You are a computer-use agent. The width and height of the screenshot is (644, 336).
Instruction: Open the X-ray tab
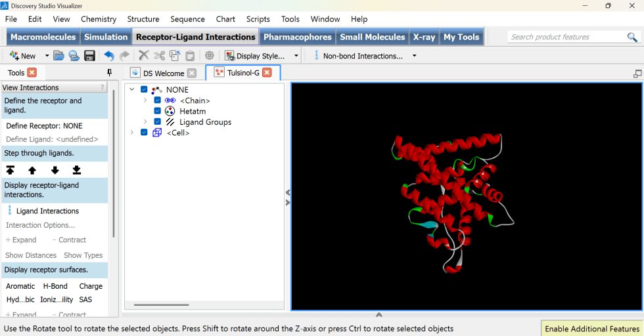(424, 37)
